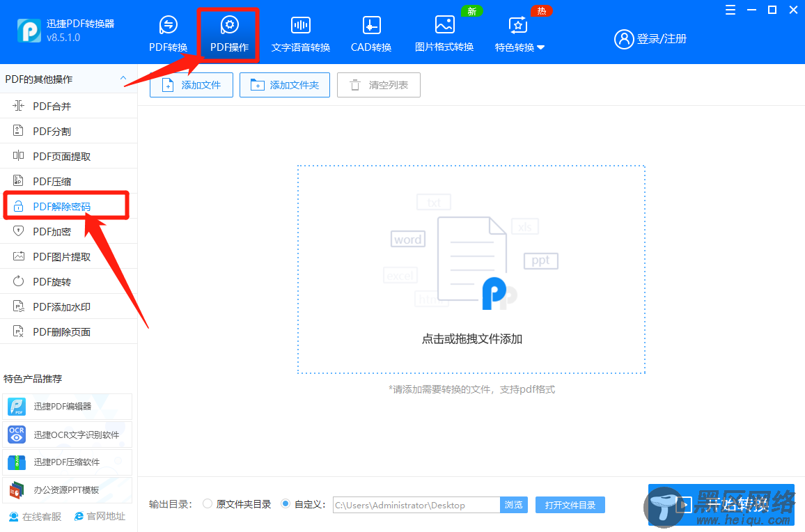The width and height of the screenshot is (805, 532).
Task: Select the CAD转换 tab
Action: coord(370,34)
